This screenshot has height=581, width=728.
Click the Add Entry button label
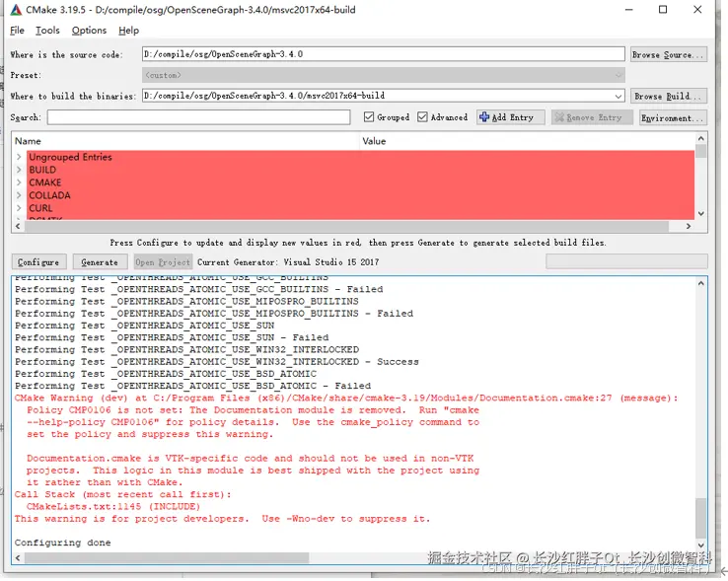click(513, 118)
